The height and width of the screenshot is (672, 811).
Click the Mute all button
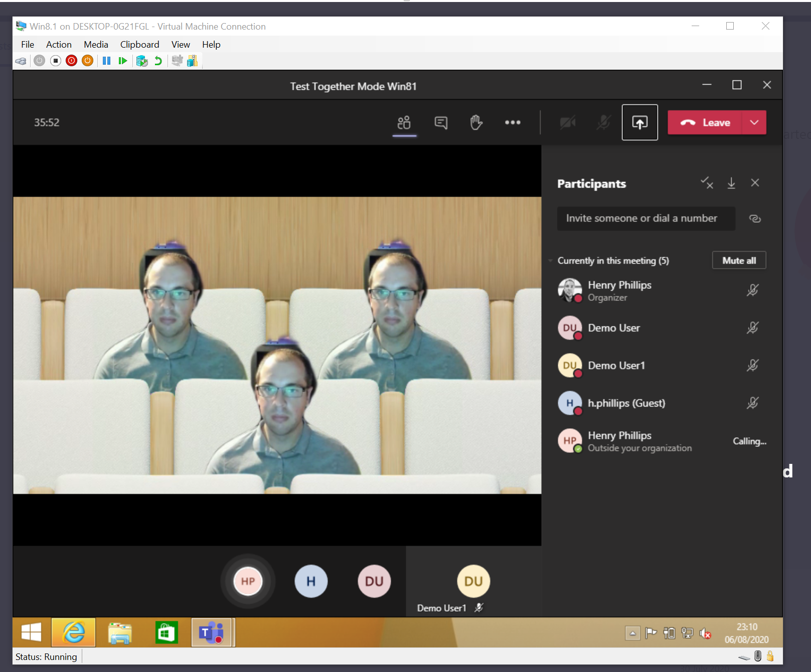pyautogui.click(x=739, y=261)
